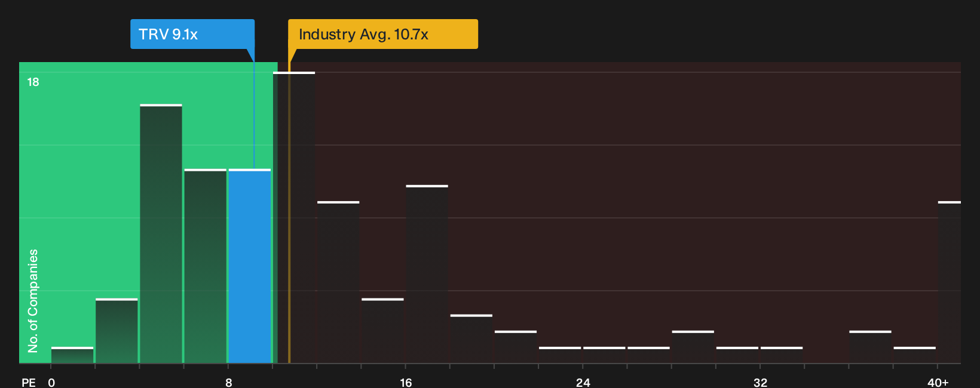Screen dimensions: 980x388
Task: Click the x-axis label 8
Action: click(x=229, y=382)
